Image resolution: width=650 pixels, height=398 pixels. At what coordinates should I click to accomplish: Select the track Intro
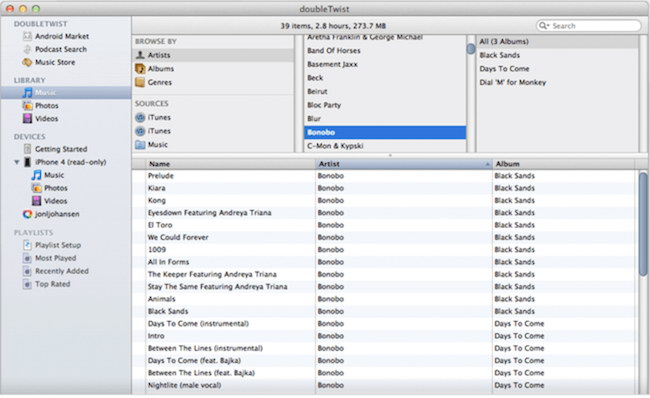pos(156,336)
